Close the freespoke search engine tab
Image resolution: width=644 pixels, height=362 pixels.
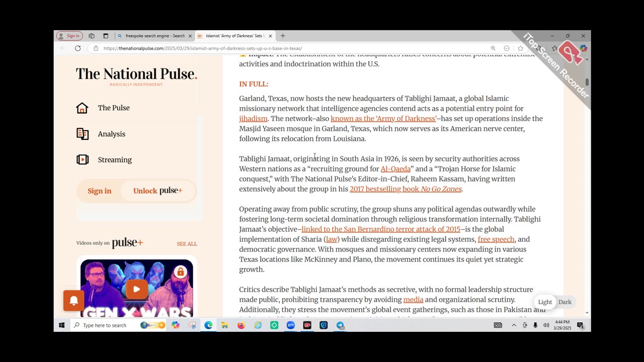190,36
